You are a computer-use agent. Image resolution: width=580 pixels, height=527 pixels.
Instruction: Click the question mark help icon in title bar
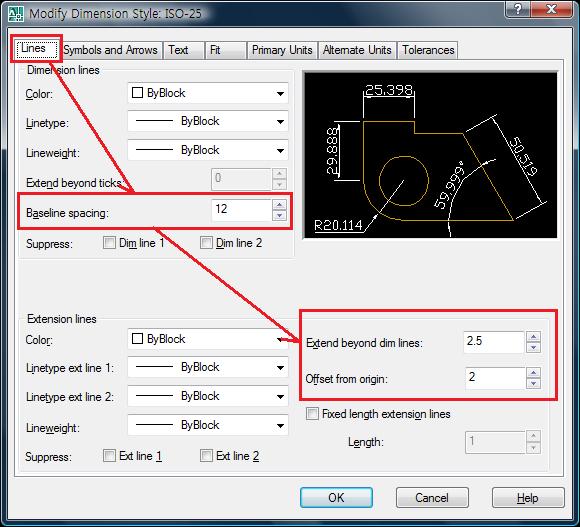pyautogui.click(x=518, y=9)
